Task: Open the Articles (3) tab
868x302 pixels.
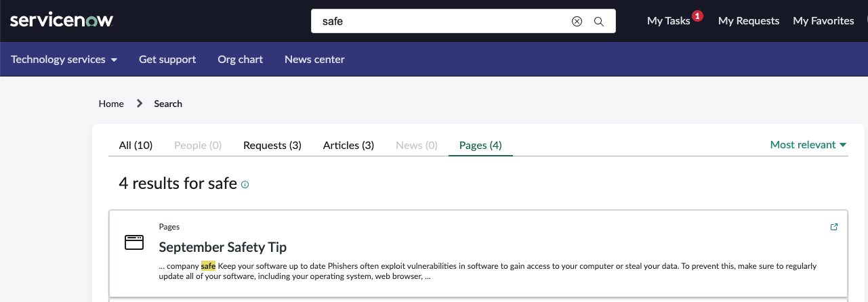Action: (348, 145)
